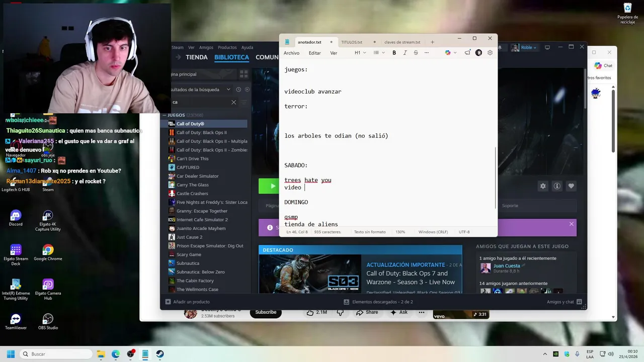
Task: Open the H1 heading dropdown
Action: 360,53
